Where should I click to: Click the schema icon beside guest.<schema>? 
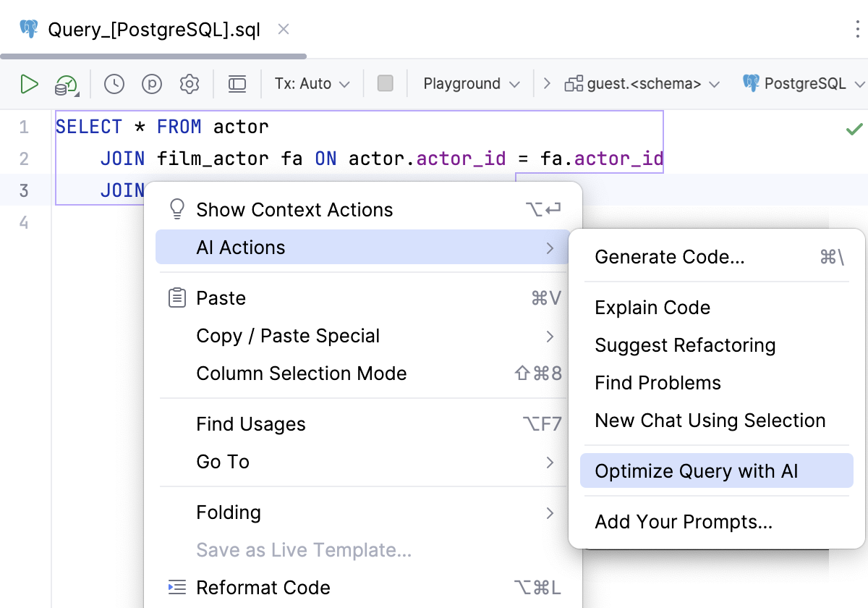[574, 84]
